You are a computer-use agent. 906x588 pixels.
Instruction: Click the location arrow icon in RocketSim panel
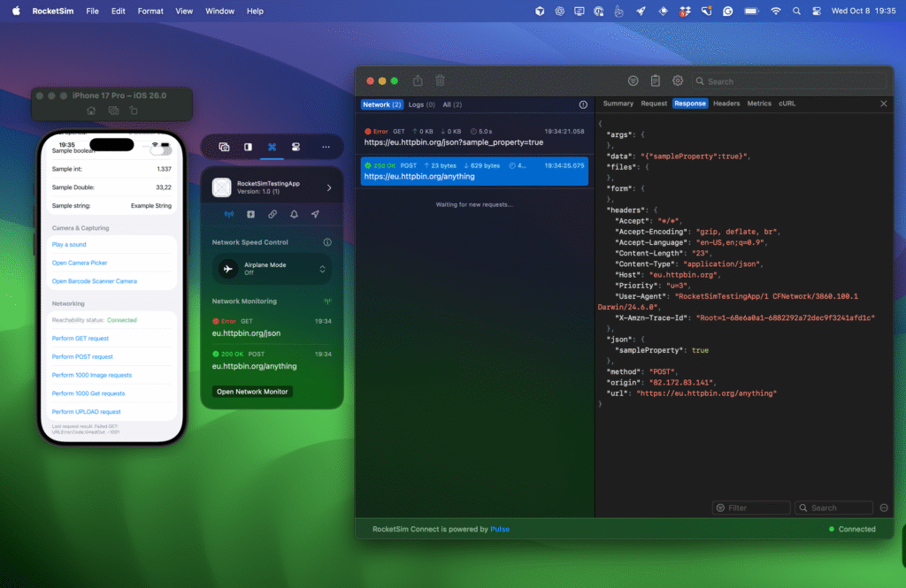coord(315,214)
